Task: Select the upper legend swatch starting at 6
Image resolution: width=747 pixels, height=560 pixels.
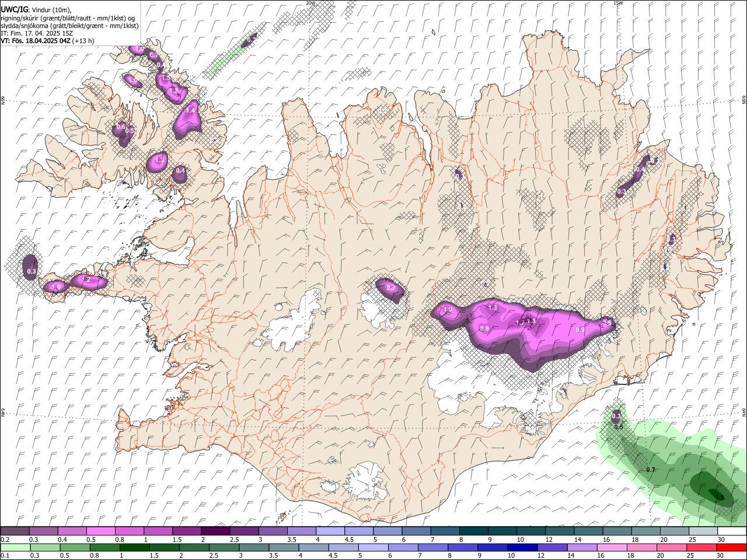Action: 416,531
